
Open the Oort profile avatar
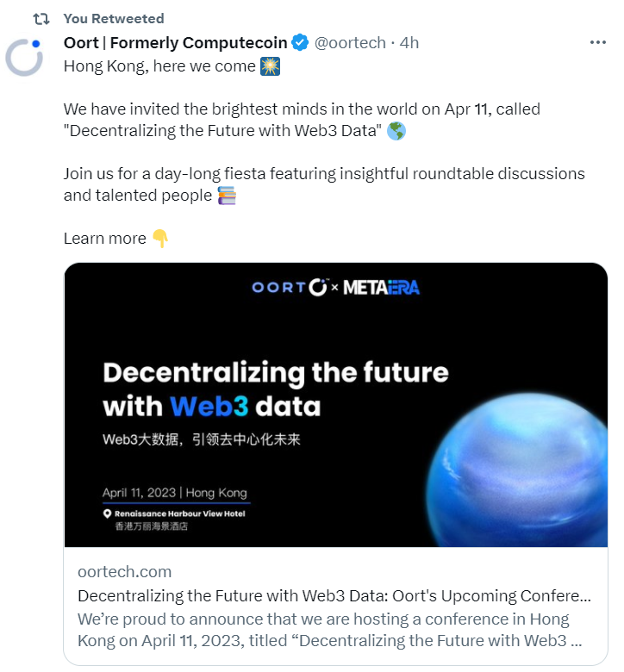point(24,57)
